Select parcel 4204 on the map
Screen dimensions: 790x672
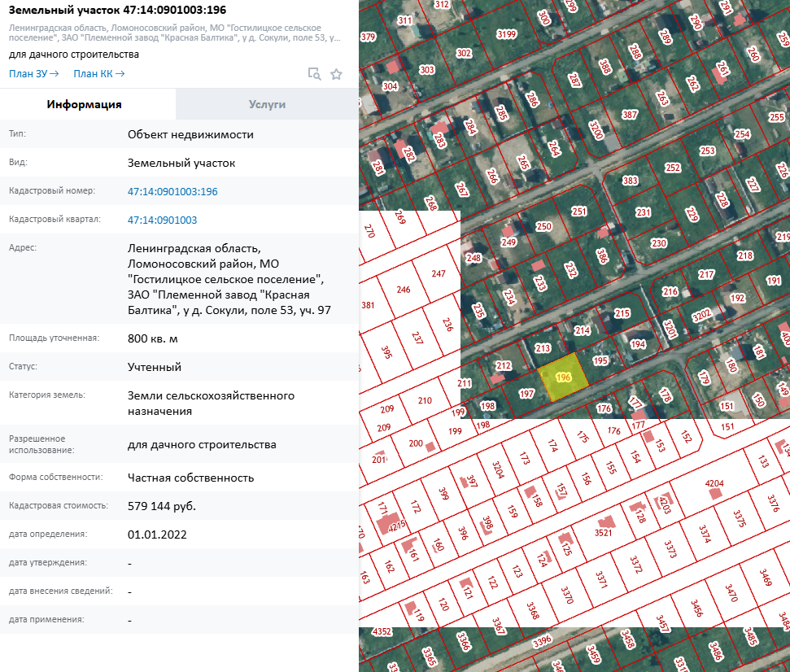pyautogui.click(x=714, y=484)
